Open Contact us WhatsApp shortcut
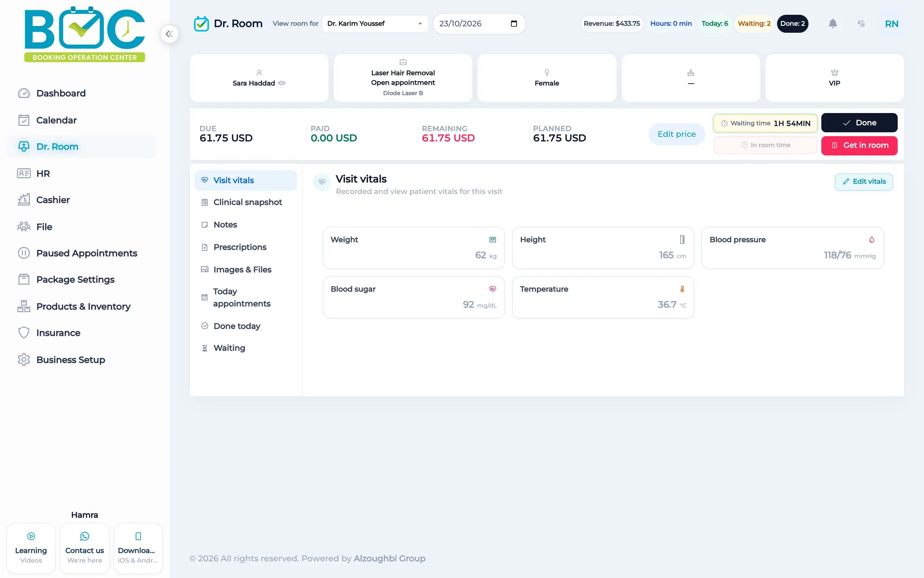This screenshot has height=578, width=924. tap(84, 548)
